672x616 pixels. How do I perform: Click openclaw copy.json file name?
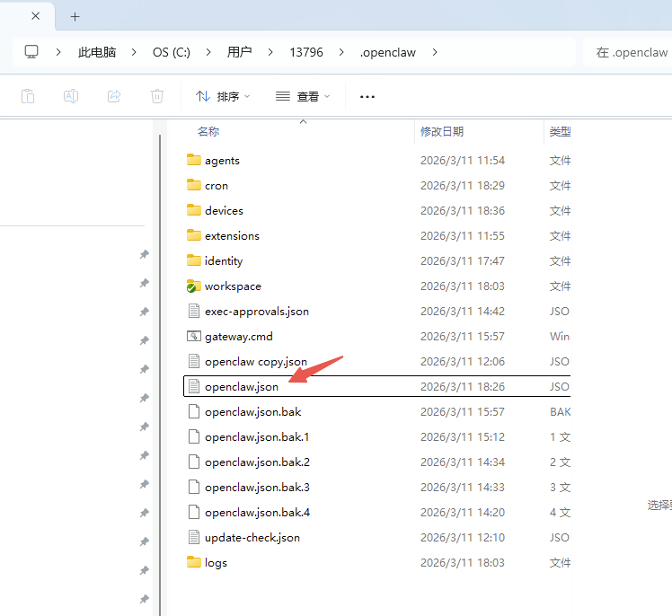coord(256,362)
